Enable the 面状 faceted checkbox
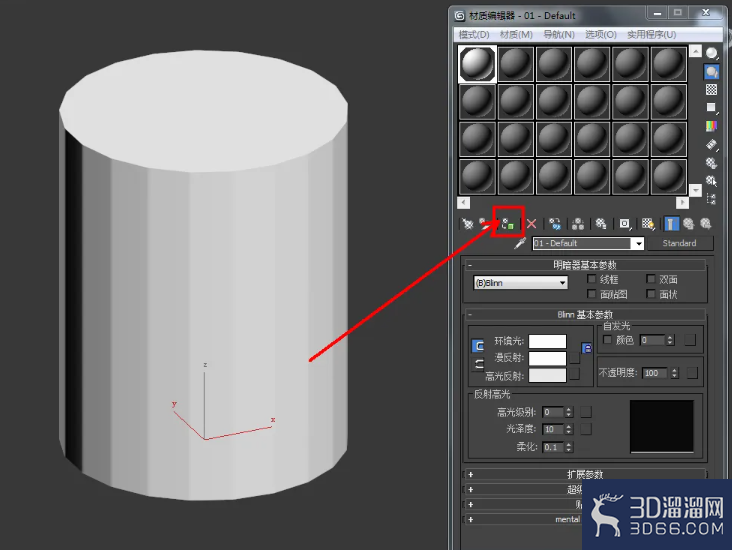The image size is (732, 550). (651, 294)
